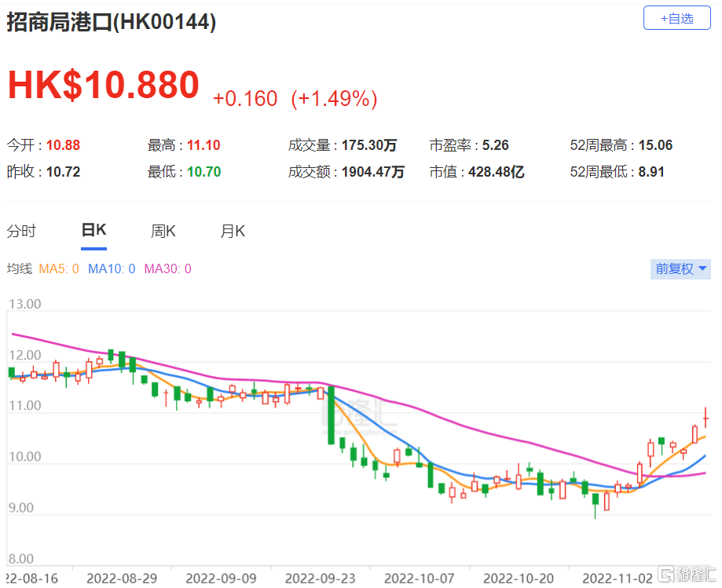Image resolution: width=722 pixels, height=588 pixels.
Task: Add stock via +自选 button
Action: click(676, 18)
